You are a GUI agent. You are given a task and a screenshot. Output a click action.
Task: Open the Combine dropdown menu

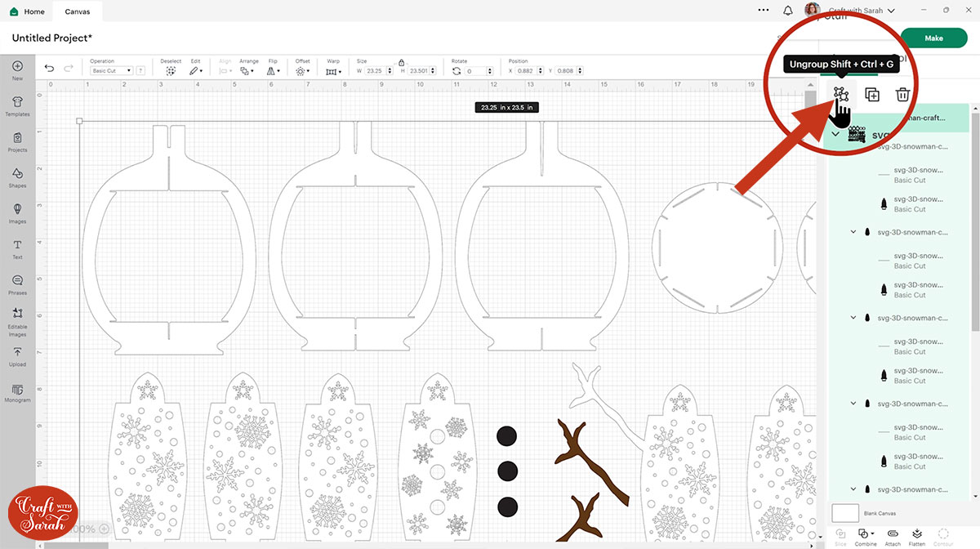point(866,534)
